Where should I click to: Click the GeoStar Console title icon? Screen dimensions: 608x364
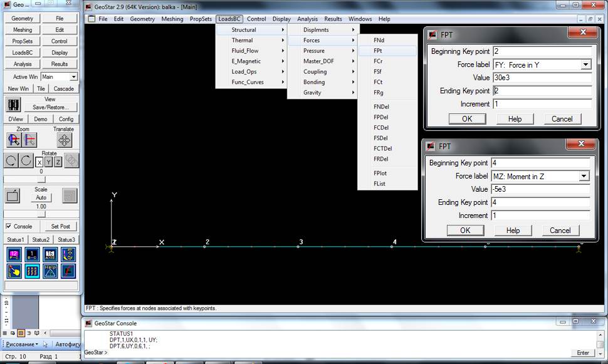(89, 323)
